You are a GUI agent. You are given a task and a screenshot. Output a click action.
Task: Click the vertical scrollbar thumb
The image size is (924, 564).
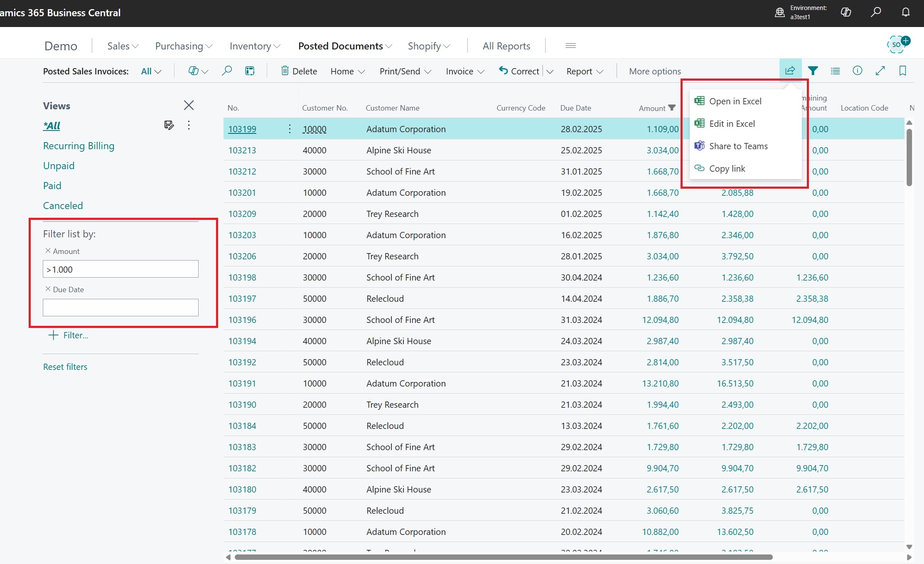tap(909, 157)
